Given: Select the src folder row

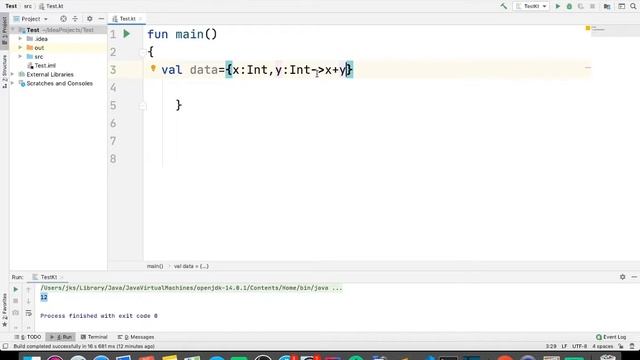Looking at the screenshot, I should coord(58,57).
